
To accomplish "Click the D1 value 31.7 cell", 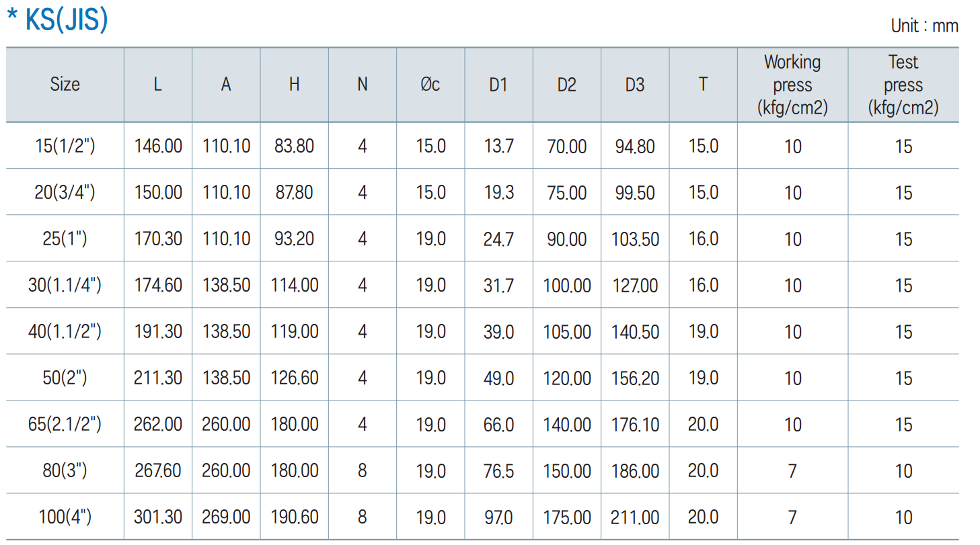I will click(498, 286).
